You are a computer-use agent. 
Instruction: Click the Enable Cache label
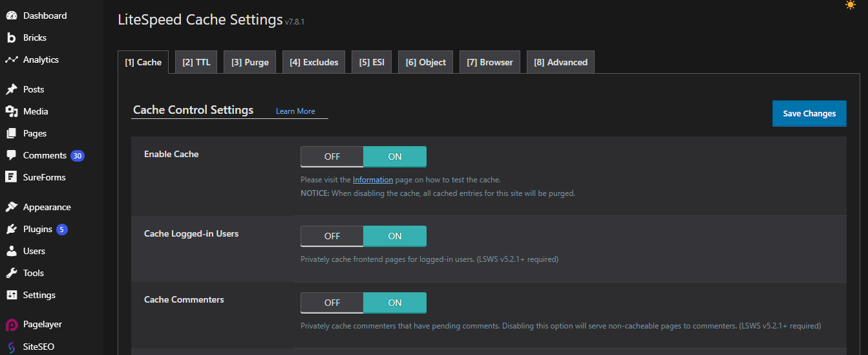coord(171,154)
